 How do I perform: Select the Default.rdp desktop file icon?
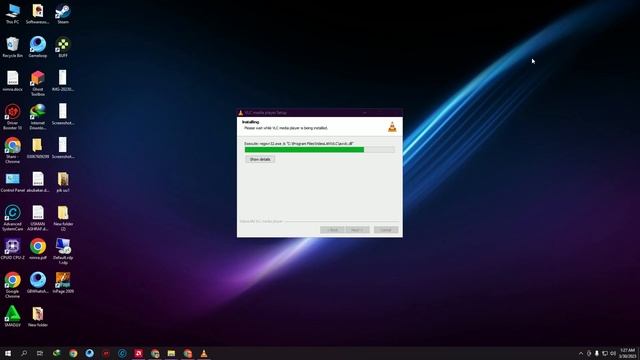tap(63, 251)
